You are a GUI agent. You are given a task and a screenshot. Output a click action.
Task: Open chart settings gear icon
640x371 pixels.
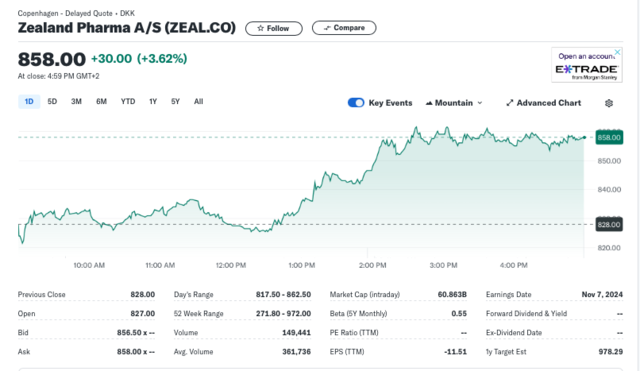(609, 103)
